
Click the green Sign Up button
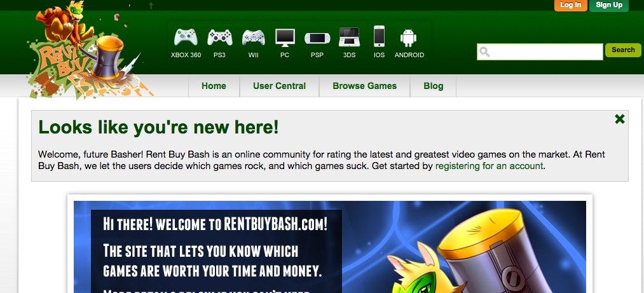pos(609,5)
